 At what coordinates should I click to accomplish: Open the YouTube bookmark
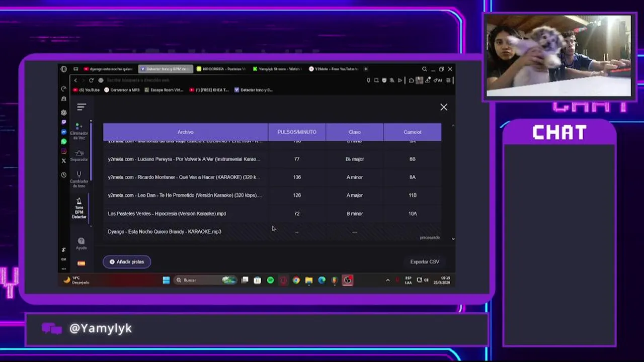click(87, 90)
